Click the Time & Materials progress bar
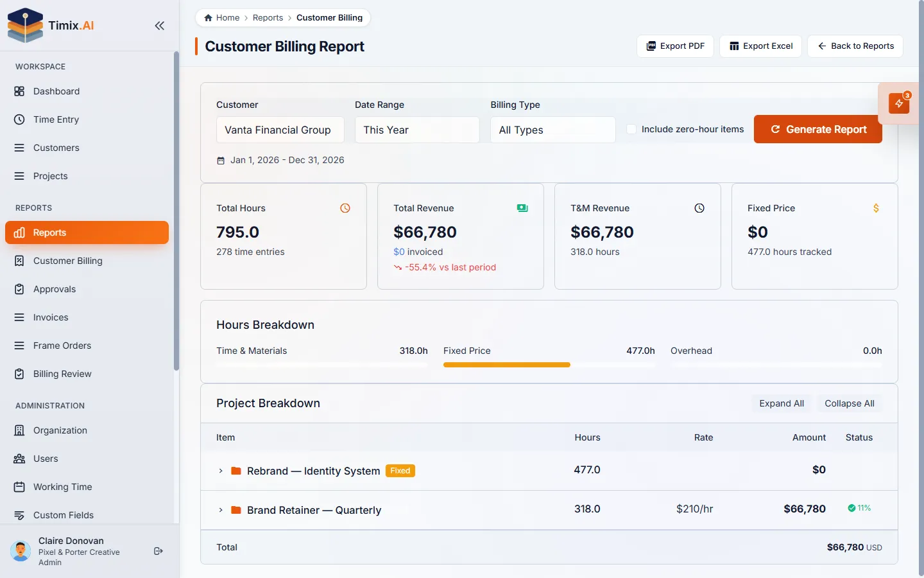The image size is (924, 578). pyautogui.click(x=322, y=365)
